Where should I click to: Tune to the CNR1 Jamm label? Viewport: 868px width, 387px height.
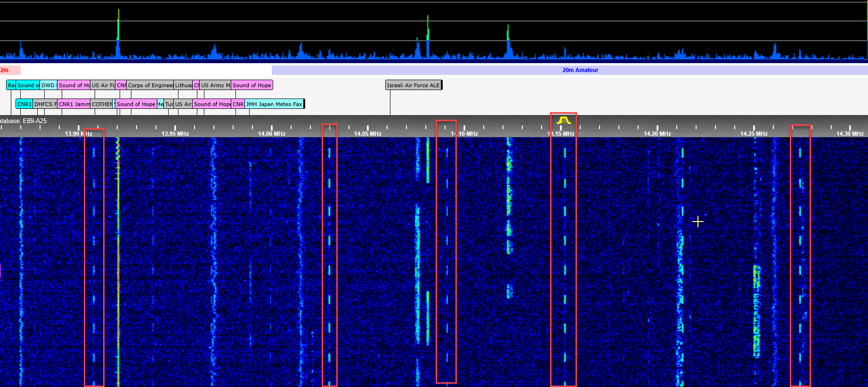[73, 104]
